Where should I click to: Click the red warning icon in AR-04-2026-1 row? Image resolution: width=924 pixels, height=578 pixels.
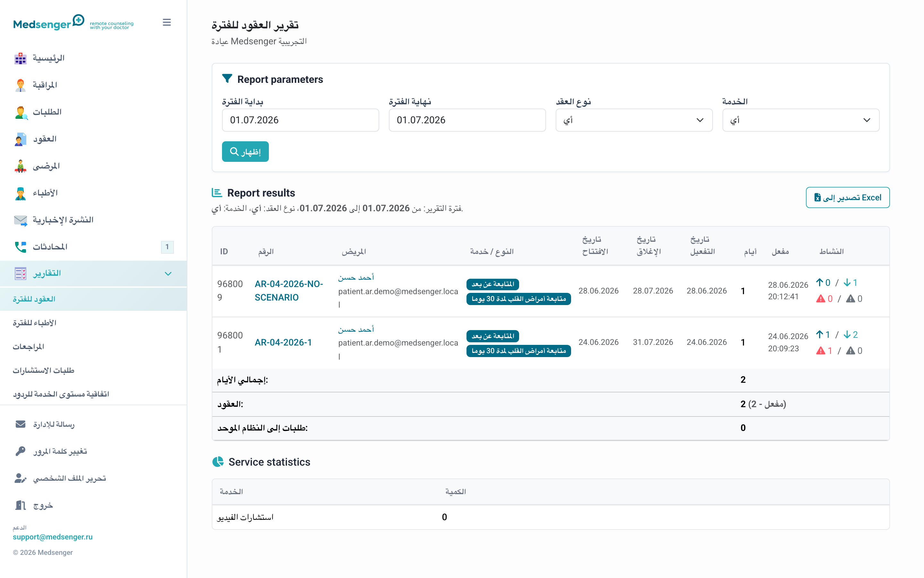[820, 351]
